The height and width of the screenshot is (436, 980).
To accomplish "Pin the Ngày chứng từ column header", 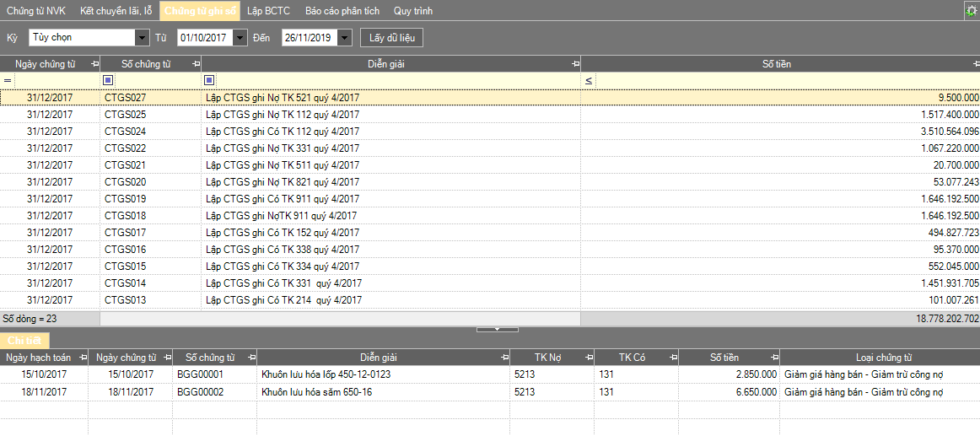I will pos(94,64).
